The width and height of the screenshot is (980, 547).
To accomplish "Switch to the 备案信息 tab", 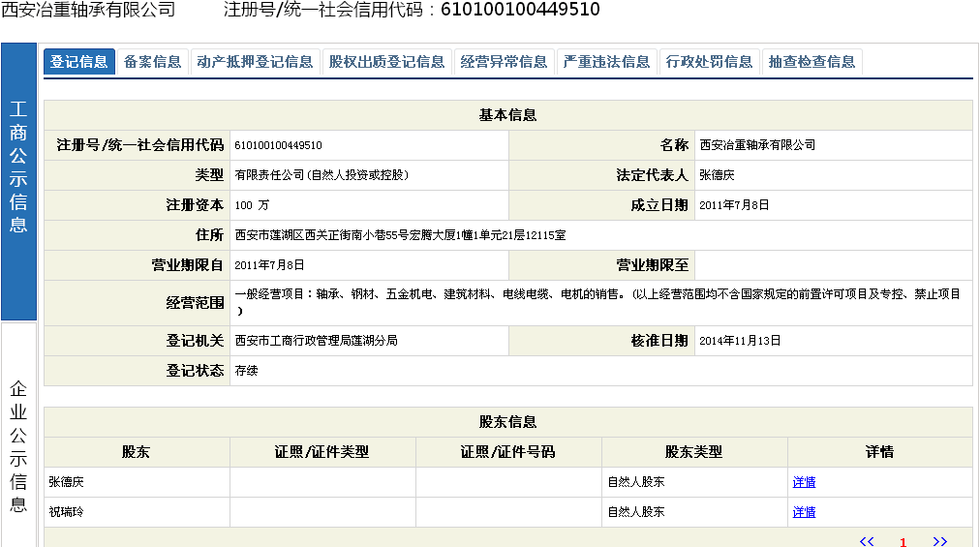I will click(152, 62).
